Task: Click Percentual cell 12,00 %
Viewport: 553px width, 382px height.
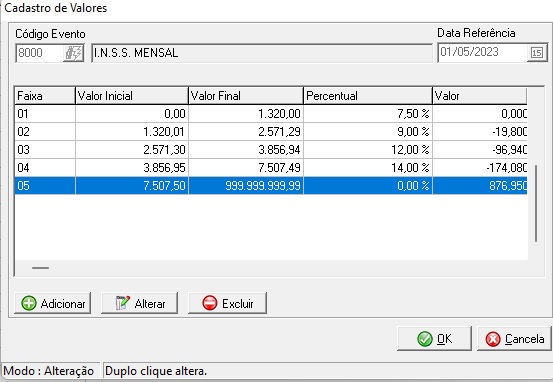Action: (x=368, y=150)
